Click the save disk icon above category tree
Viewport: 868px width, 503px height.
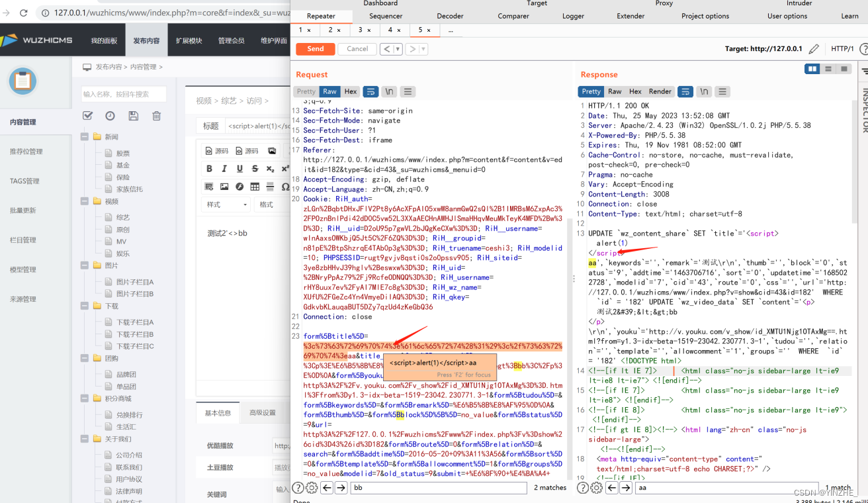[133, 116]
